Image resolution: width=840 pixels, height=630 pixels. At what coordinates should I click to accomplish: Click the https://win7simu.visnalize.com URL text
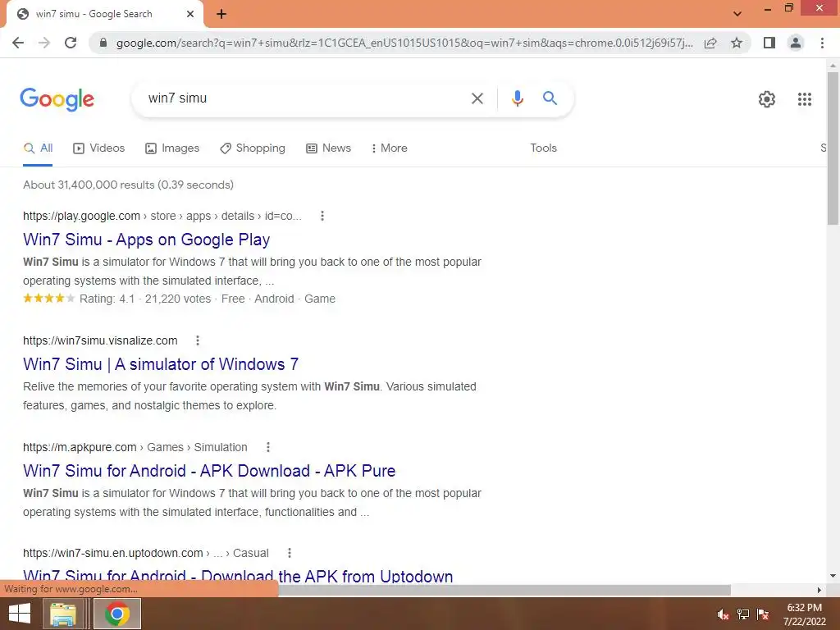point(100,340)
